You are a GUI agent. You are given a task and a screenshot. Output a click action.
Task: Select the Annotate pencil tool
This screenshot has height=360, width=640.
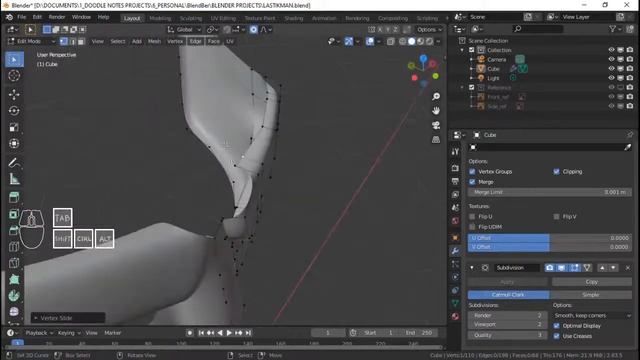pos(14,163)
